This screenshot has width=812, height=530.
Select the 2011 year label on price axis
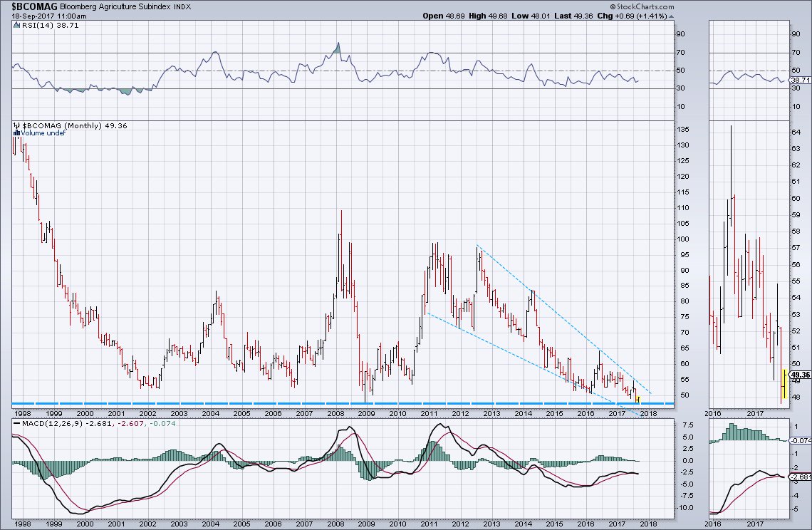[428, 413]
